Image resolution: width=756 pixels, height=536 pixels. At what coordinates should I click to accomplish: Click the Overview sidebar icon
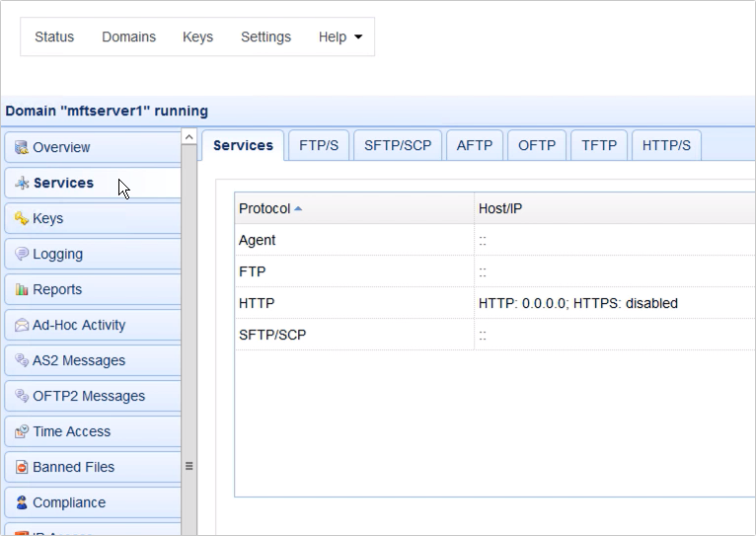pyautogui.click(x=22, y=147)
